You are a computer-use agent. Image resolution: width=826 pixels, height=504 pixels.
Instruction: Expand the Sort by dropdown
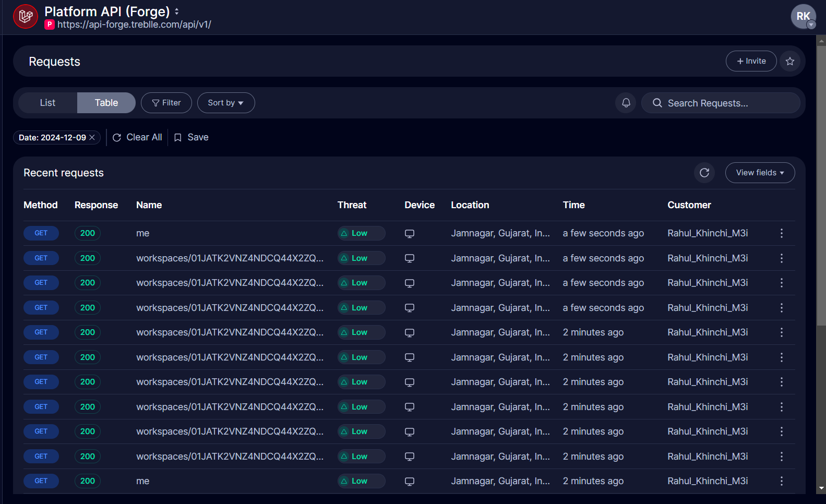click(x=225, y=103)
